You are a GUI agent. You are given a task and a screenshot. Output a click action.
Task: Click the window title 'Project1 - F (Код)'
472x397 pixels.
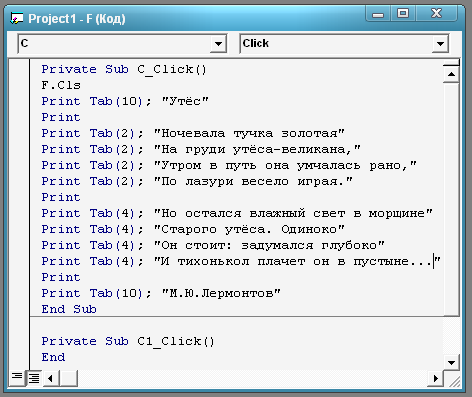[77, 19]
